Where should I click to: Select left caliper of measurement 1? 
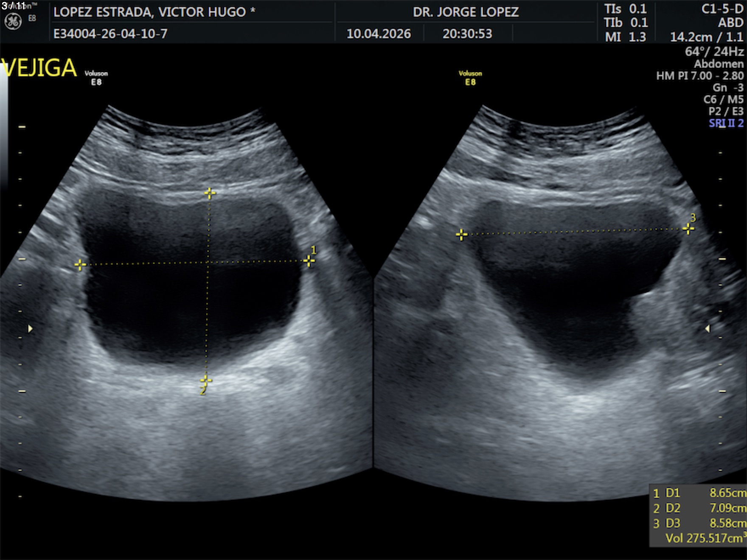pos(80,265)
